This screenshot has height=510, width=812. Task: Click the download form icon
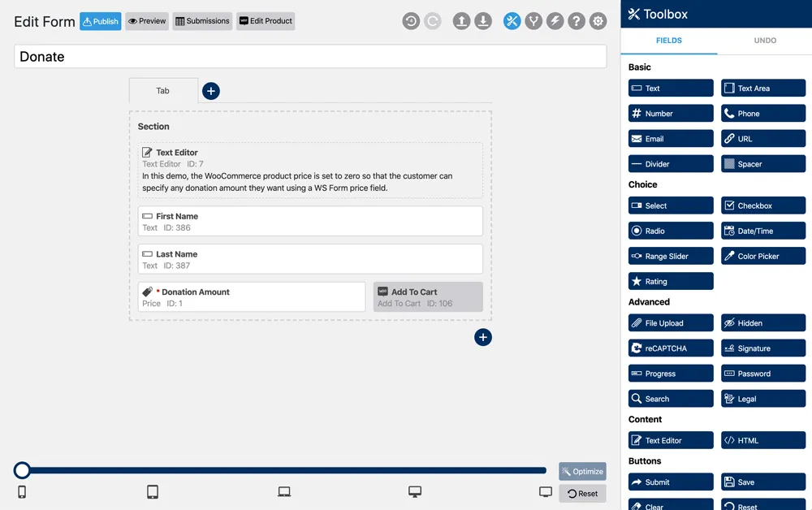483,21
